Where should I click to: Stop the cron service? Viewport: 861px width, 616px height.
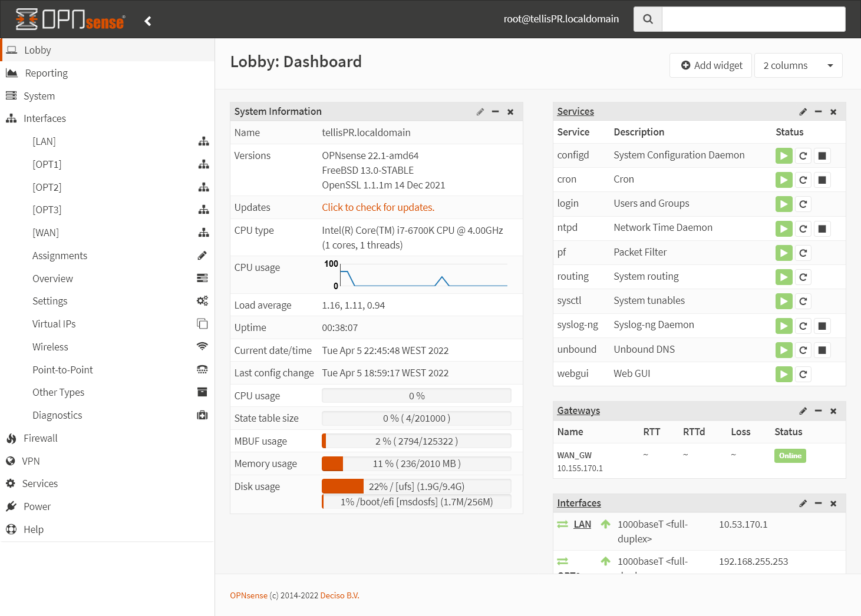pos(822,180)
